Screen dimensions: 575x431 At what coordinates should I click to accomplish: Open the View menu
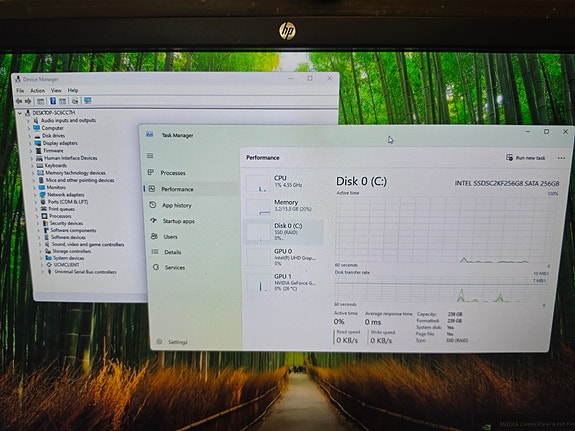click(x=56, y=90)
